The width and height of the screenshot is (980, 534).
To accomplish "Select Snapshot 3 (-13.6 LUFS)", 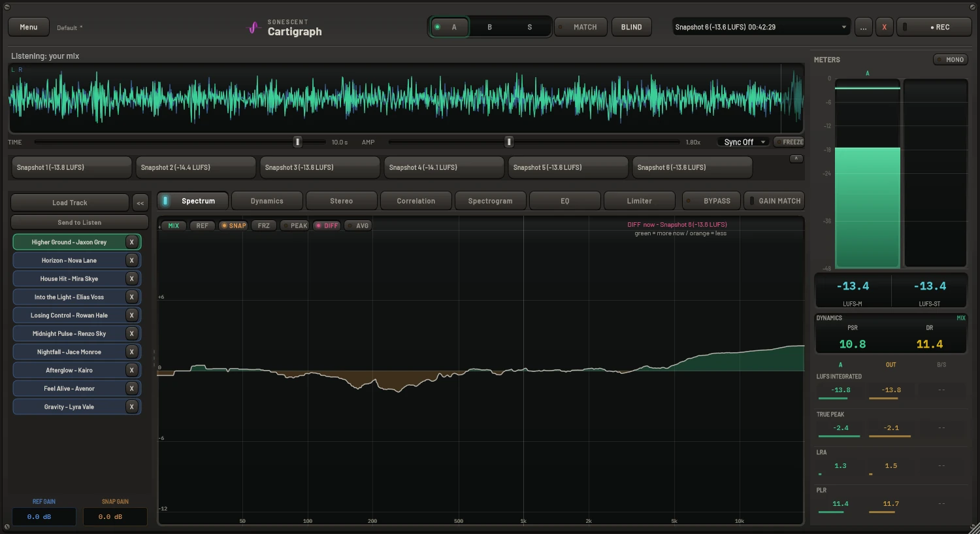I will (320, 167).
